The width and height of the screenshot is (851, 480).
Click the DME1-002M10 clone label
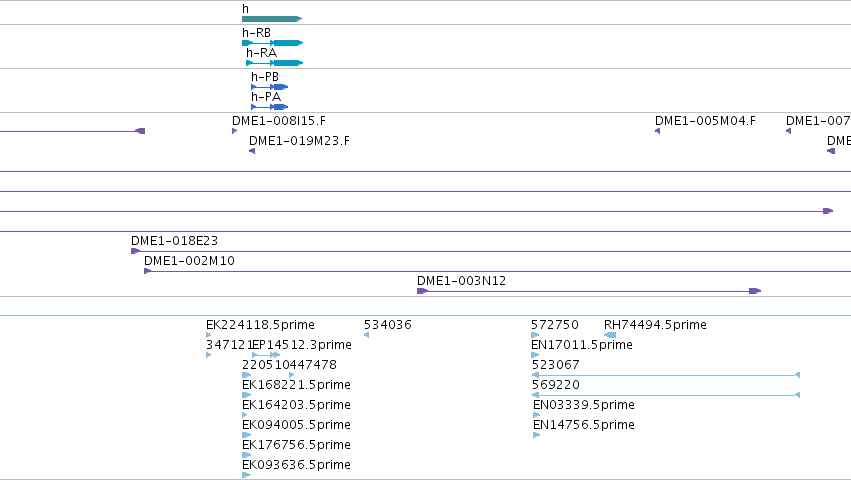(x=189, y=261)
